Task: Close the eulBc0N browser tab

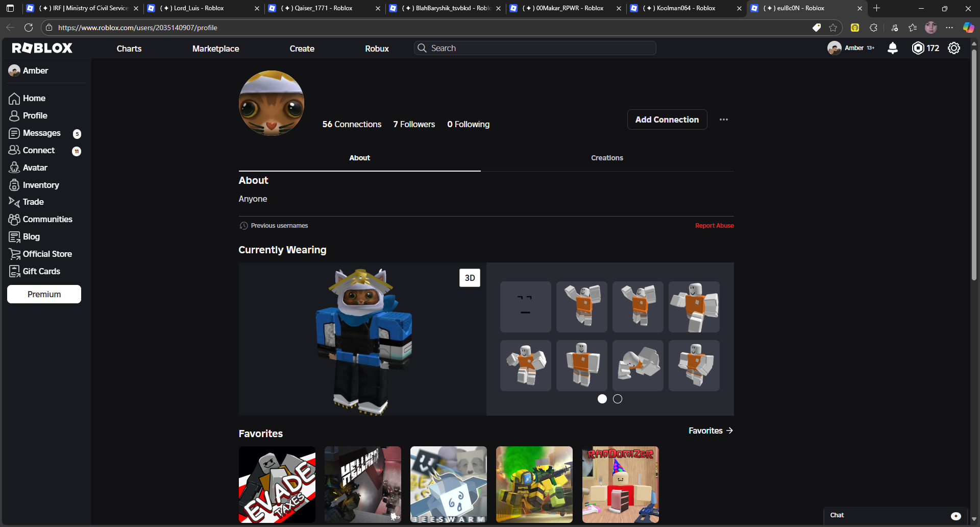Action: pos(860,8)
